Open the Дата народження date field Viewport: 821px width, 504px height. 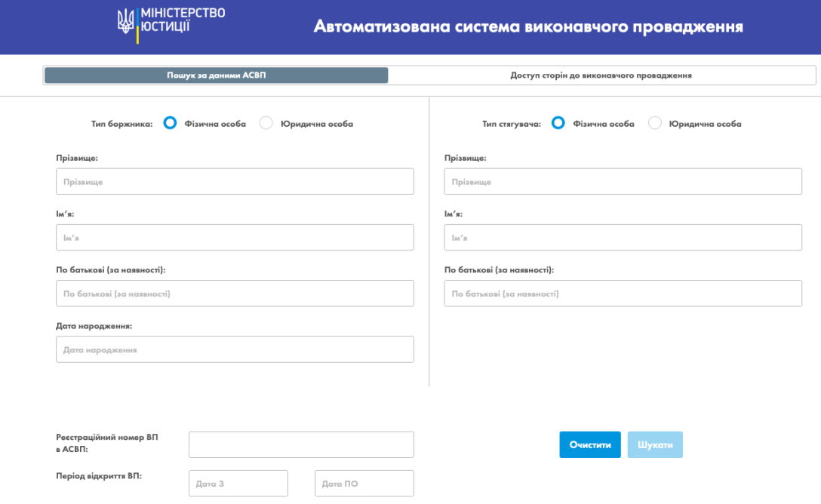point(235,349)
